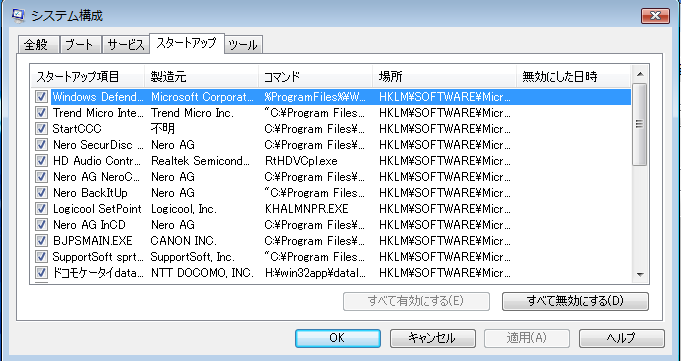Select the Nero SecurDisc row name

(x=98, y=145)
